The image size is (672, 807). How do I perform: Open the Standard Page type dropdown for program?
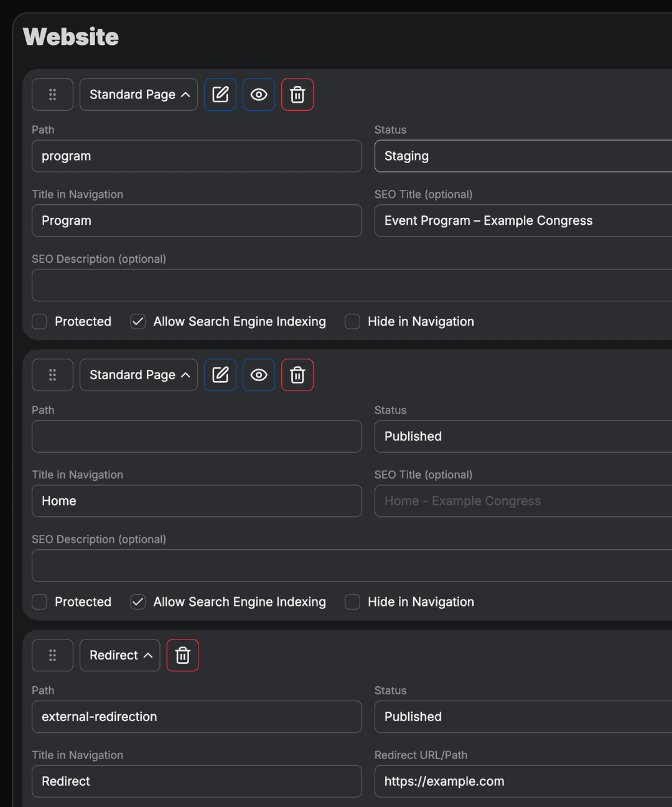pyautogui.click(x=139, y=95)
